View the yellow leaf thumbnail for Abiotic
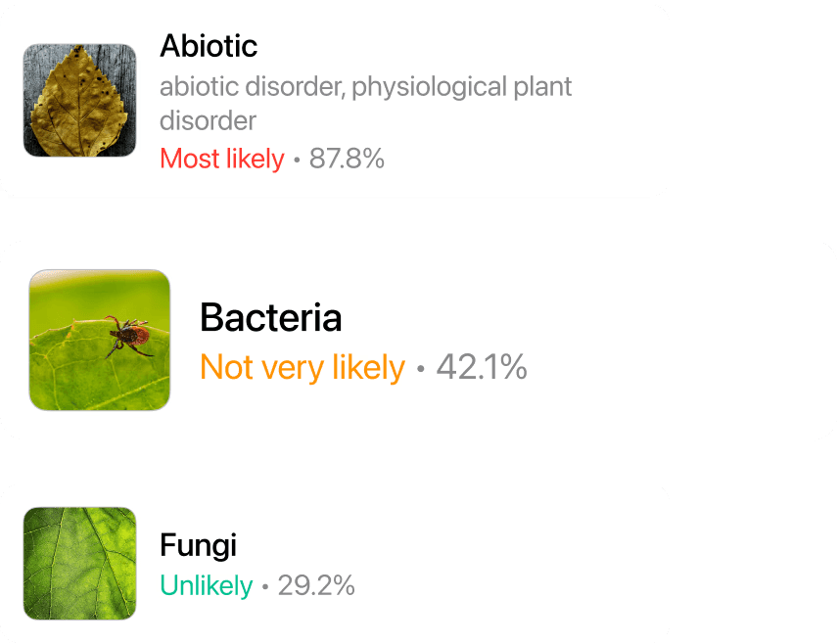Image resolution: width=838 pixels, height=644 pixels. coord(78,98)
